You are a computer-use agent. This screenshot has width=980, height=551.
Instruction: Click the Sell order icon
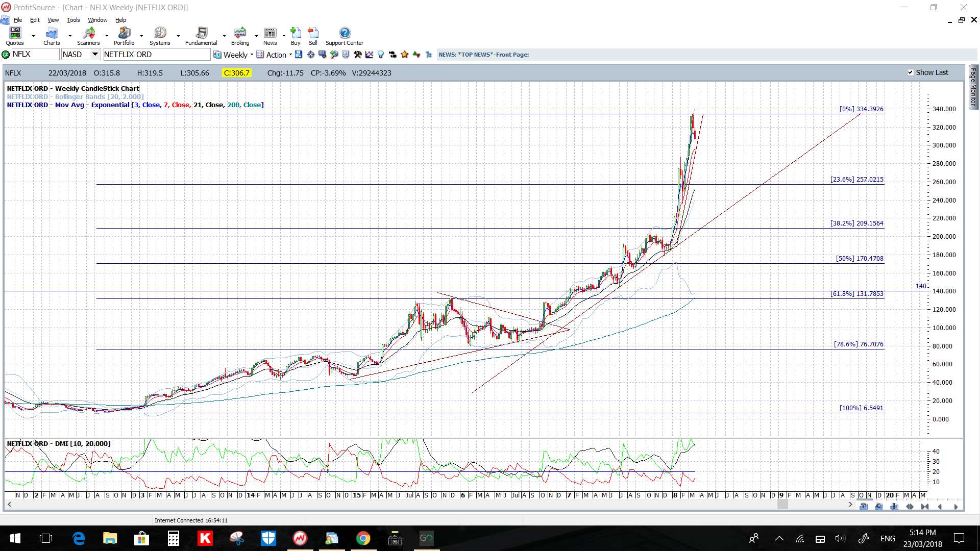tap(313, 36)
